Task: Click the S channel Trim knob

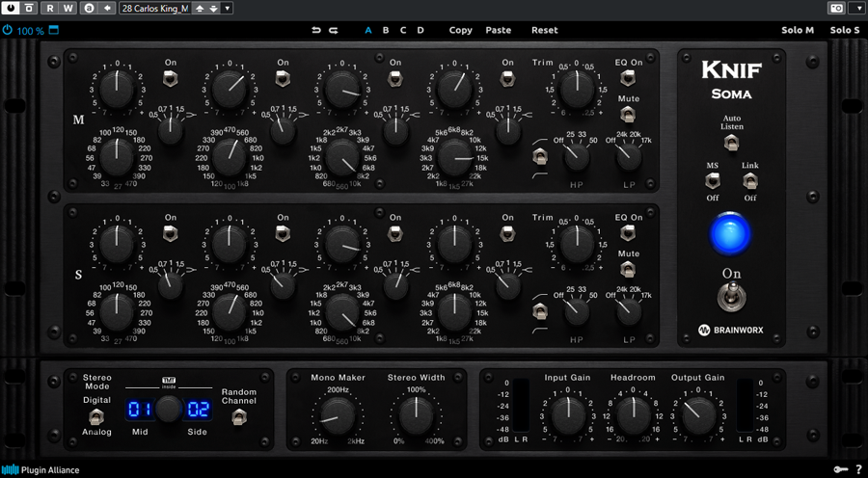Action: [x=577, y=244]
